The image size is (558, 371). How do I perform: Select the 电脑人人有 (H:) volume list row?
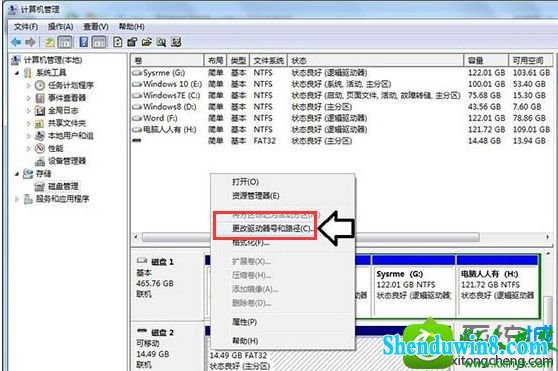point(342,129)
